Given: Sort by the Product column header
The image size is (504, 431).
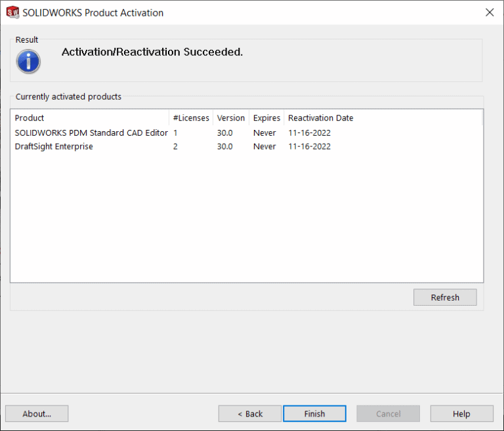Looking at the screenshot, I should pos(30,118).
